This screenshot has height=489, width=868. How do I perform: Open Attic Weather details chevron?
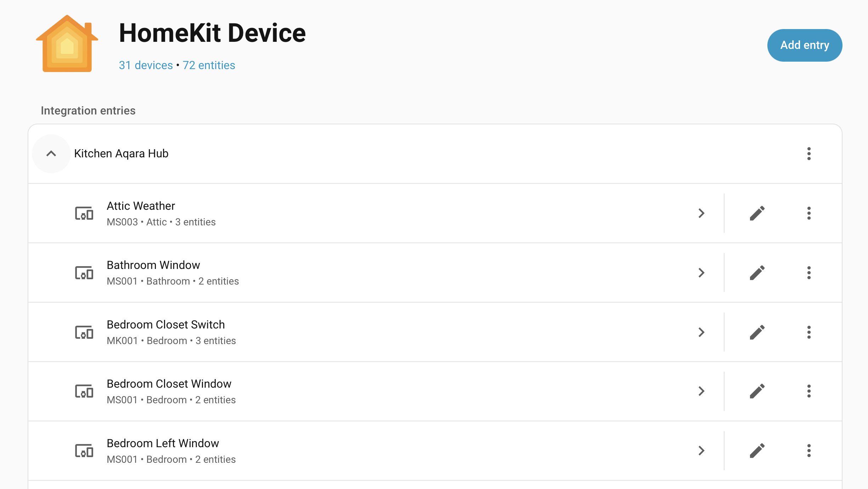click(x=701, y=213)
